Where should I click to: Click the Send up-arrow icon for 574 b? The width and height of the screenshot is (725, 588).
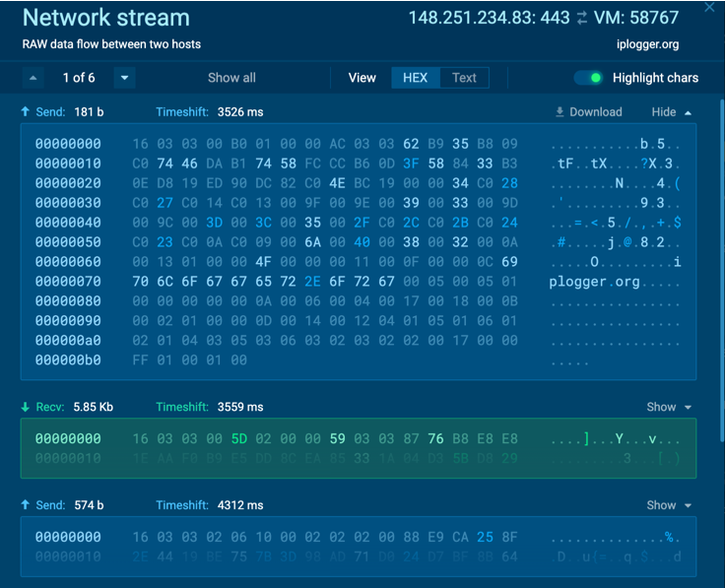click(x=26, y=505)
